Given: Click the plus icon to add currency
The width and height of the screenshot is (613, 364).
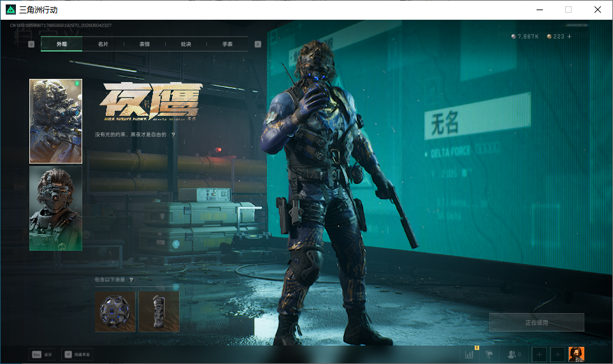Looking at the screenshot, I should pos(569,36).
